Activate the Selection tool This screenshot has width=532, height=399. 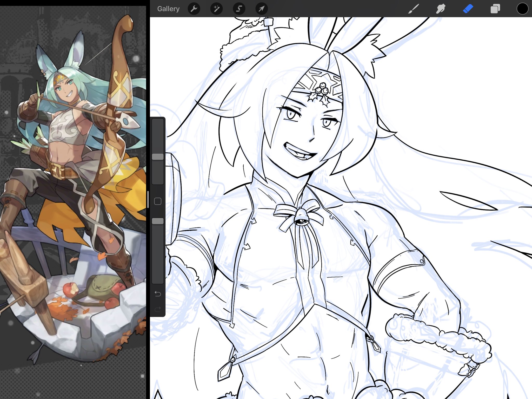(239, 9)
